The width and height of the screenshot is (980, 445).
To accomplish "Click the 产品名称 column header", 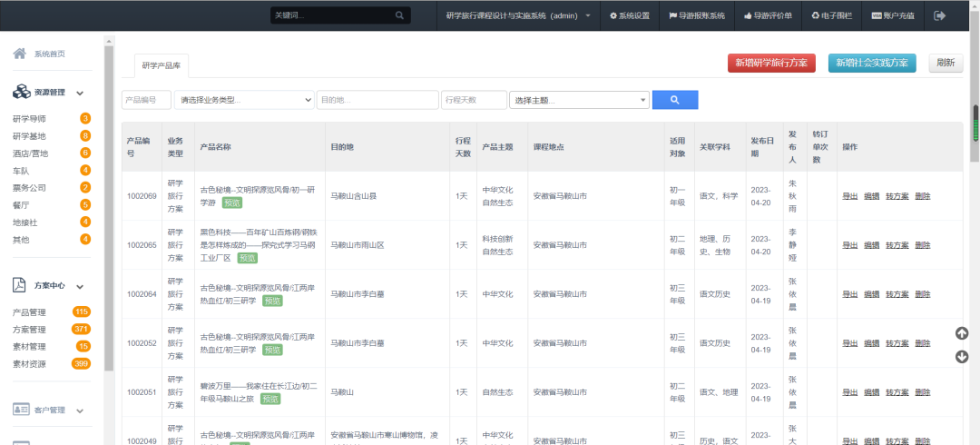I will [260, 147].
